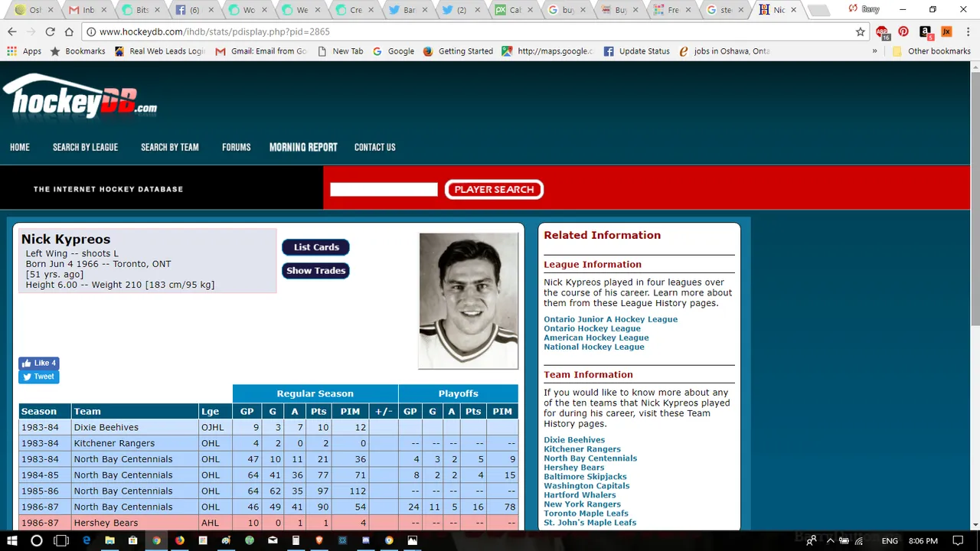Click the Tweet button
Viewport: 980px width, 551px height.
click(x=38, y=377)
